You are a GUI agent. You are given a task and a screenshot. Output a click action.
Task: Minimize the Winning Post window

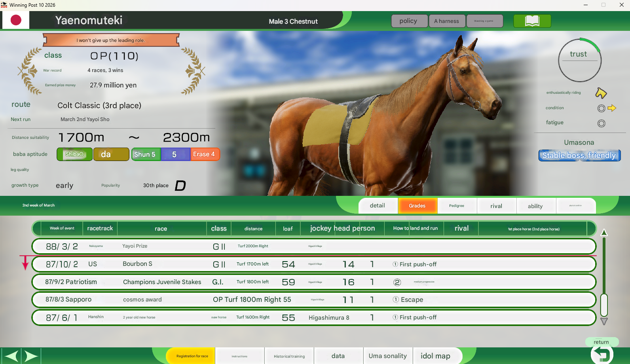click(x=585, y=5)
